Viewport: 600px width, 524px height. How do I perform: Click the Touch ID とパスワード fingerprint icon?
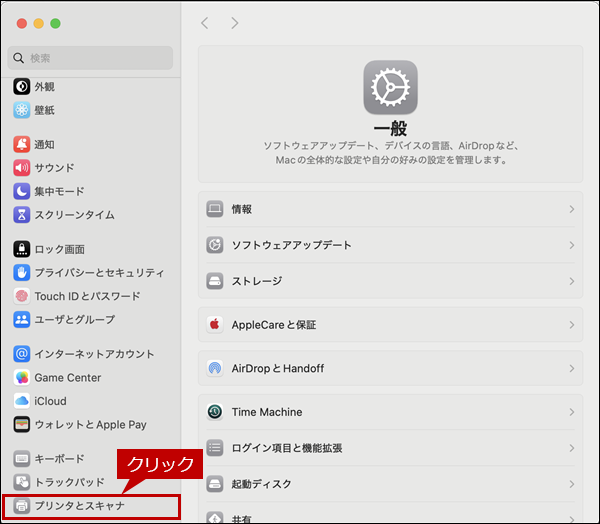(22, 296)
